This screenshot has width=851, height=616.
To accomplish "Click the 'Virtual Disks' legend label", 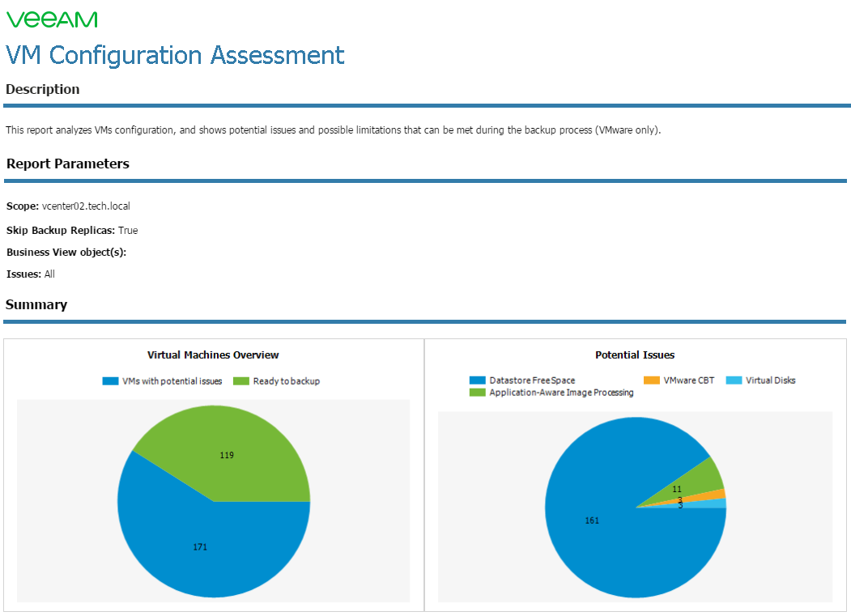I will 771,380.
